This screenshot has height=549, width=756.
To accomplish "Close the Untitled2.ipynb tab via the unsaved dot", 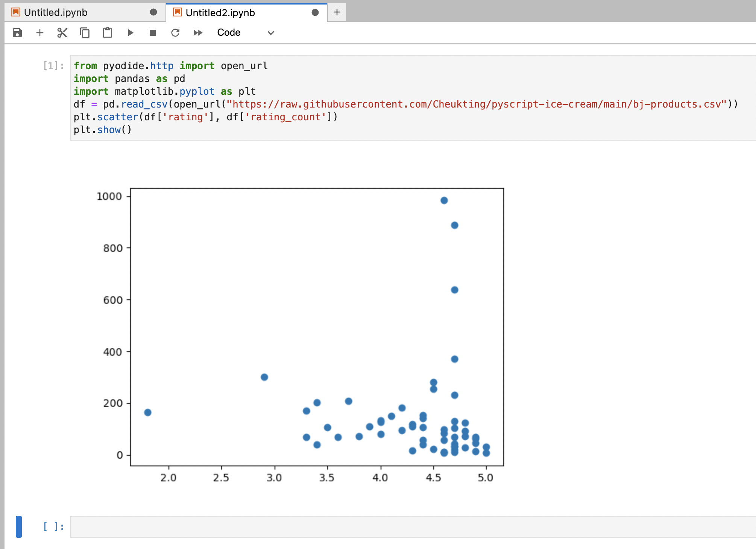I will click(x=315, y=13).
